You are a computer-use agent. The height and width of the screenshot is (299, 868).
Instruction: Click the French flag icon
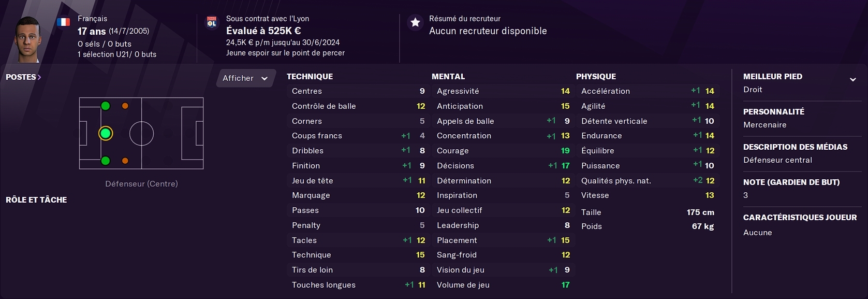(x=63, y=22)
